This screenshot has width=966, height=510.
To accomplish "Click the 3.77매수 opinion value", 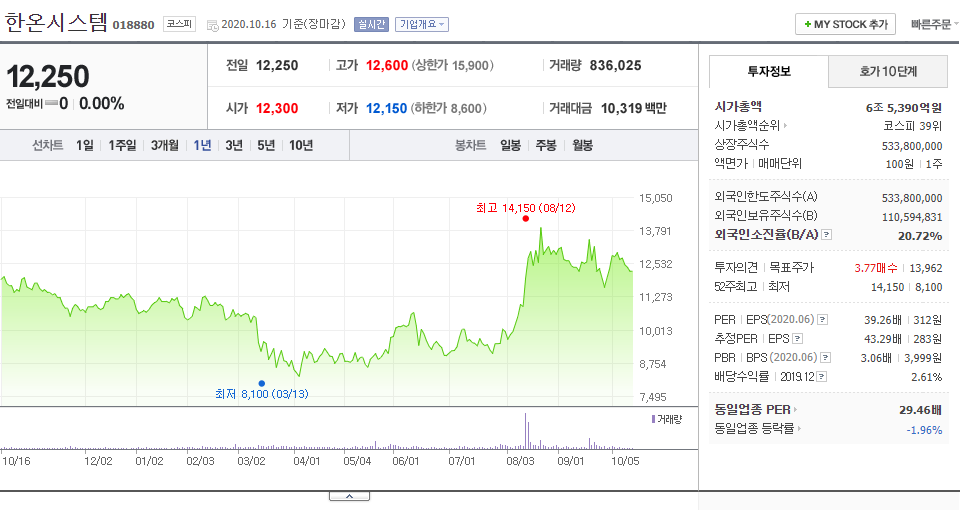I will [876, 268].
